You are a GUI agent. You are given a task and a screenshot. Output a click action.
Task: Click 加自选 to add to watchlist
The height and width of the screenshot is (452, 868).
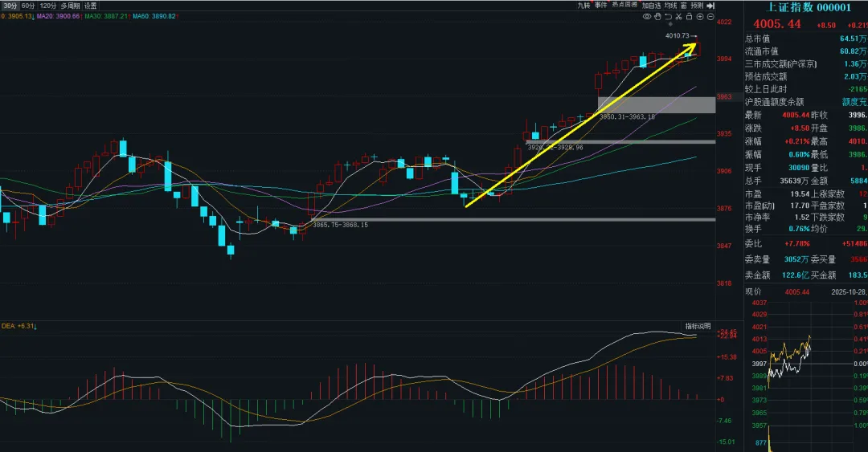point(652,6)
